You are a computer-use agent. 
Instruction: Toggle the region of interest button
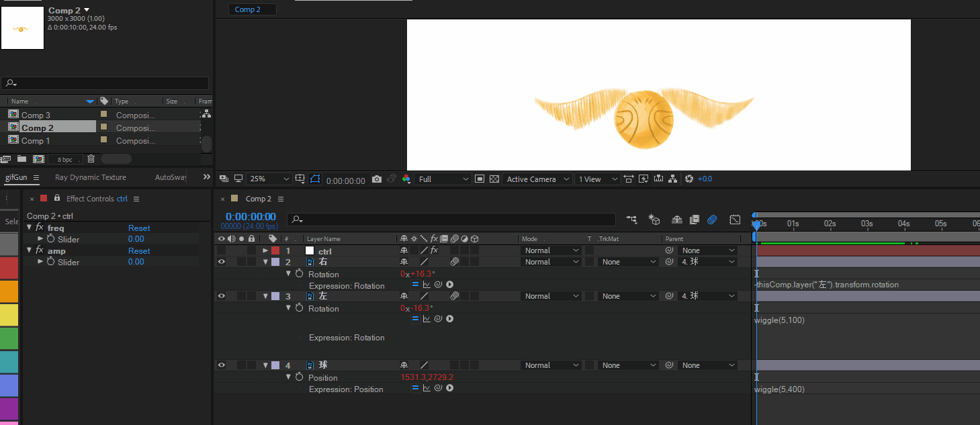click(x=480, y=179)
